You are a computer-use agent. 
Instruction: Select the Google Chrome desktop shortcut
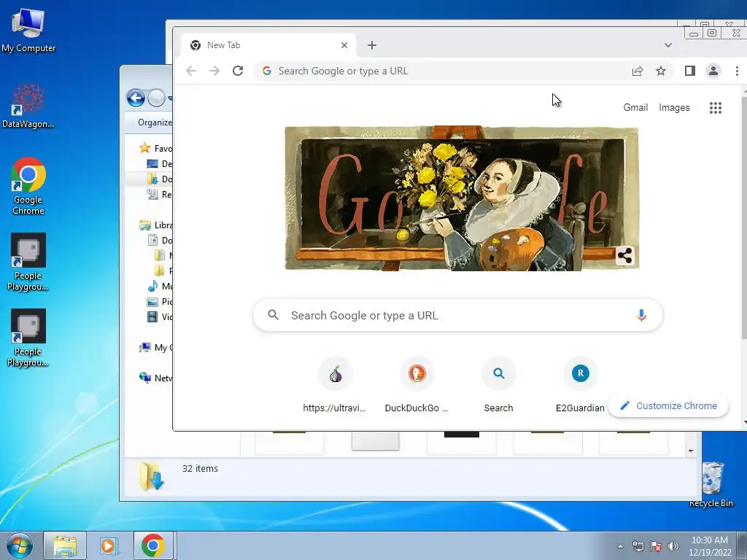coord(28,186)
